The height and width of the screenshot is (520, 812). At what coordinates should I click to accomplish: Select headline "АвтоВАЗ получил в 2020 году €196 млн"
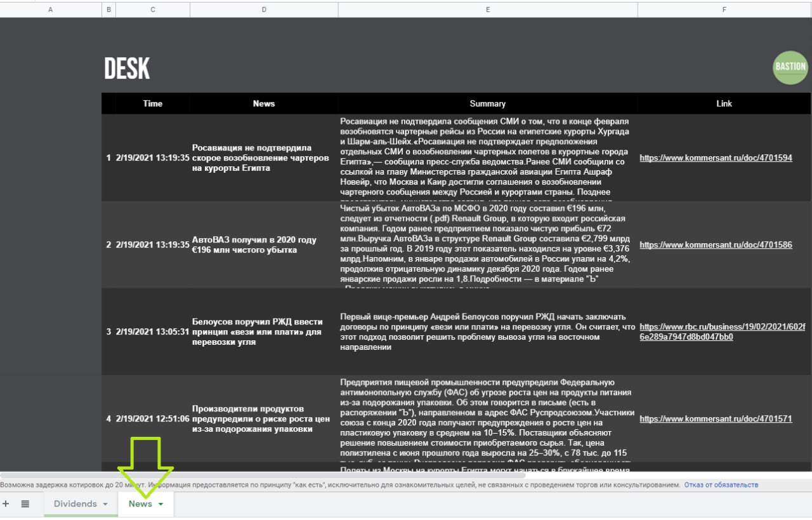264,244
